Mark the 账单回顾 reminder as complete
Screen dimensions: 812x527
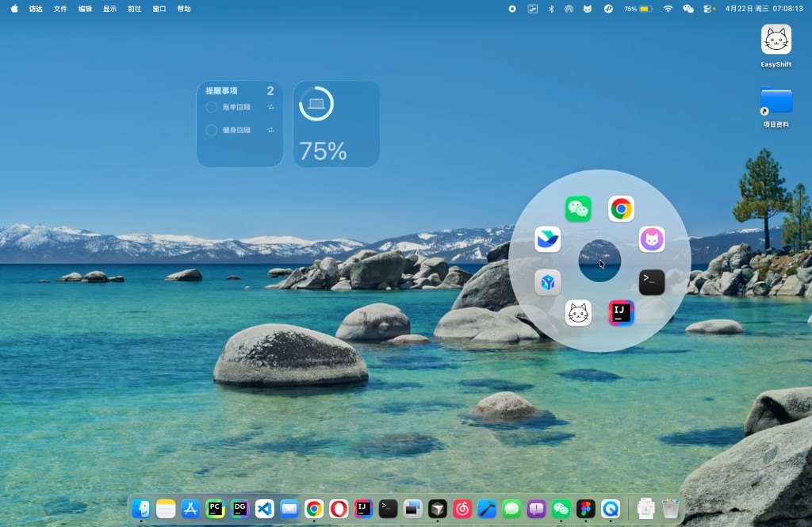(x=211, y=107)
